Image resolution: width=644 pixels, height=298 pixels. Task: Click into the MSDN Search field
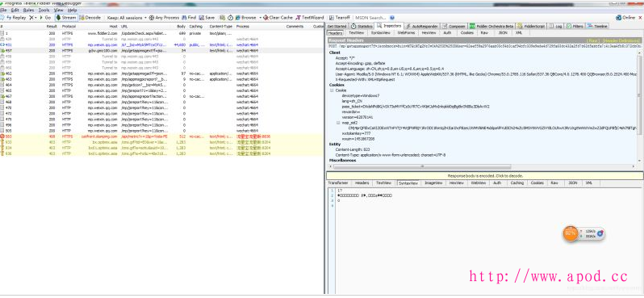tap(371, 18)
